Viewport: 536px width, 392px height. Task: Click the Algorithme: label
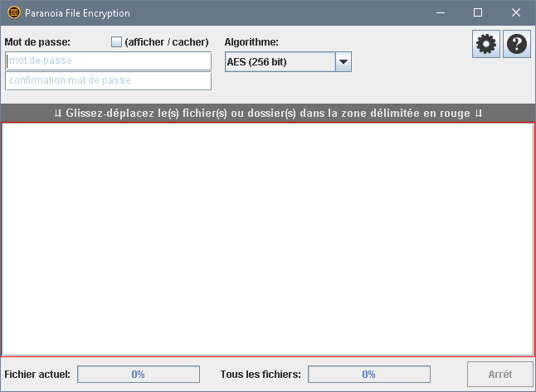coord(251,42)
